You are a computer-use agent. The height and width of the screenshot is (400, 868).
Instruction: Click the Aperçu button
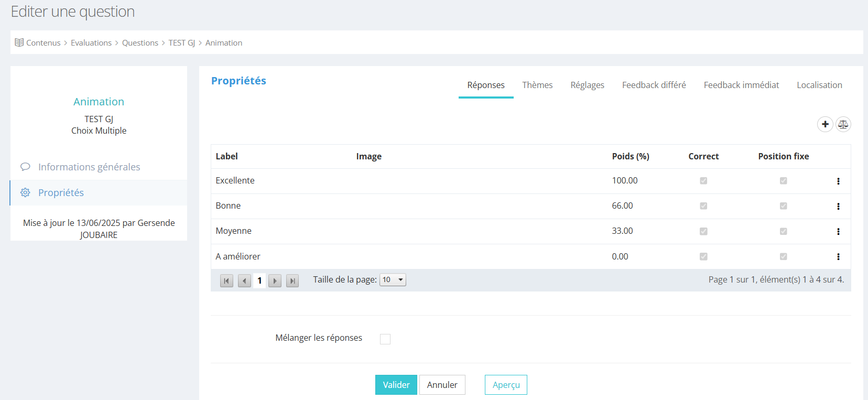[506, 385]
